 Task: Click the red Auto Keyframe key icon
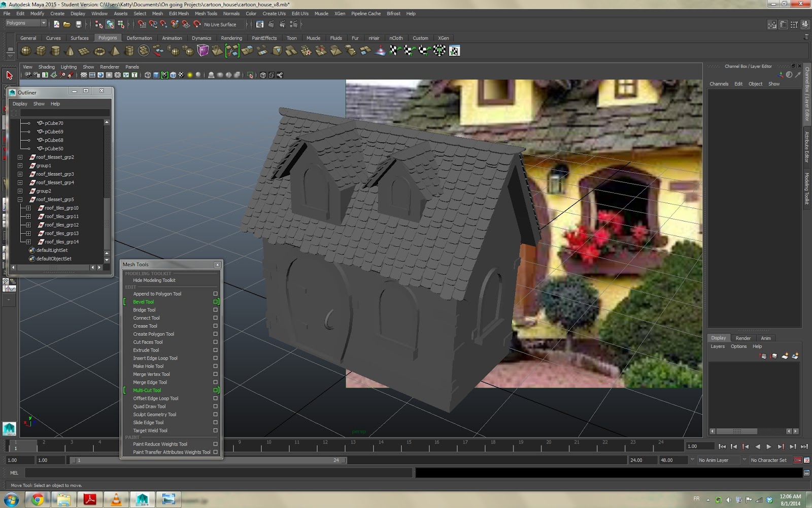point(797,460)
